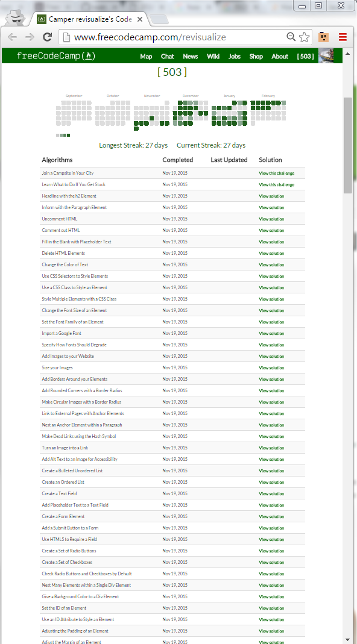Image resolution: width=357 pixels, height=644 pixels.
Task: Open the orange face extension icon
Action: click(324, 37)
